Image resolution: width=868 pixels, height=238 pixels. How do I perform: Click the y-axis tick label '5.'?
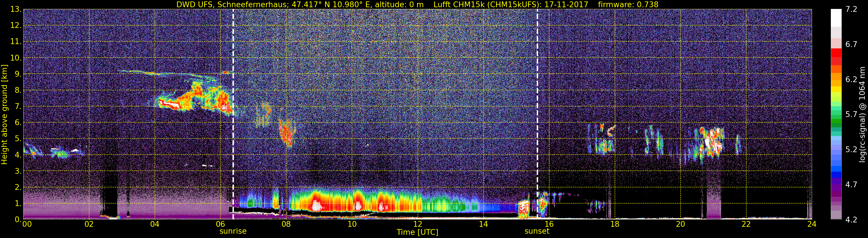18,139
